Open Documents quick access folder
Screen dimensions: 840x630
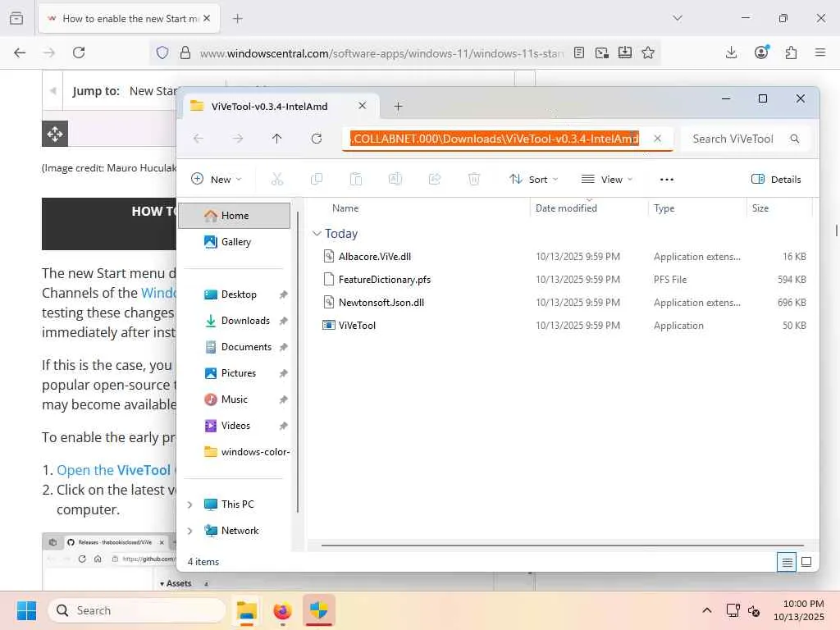point(234,347)
